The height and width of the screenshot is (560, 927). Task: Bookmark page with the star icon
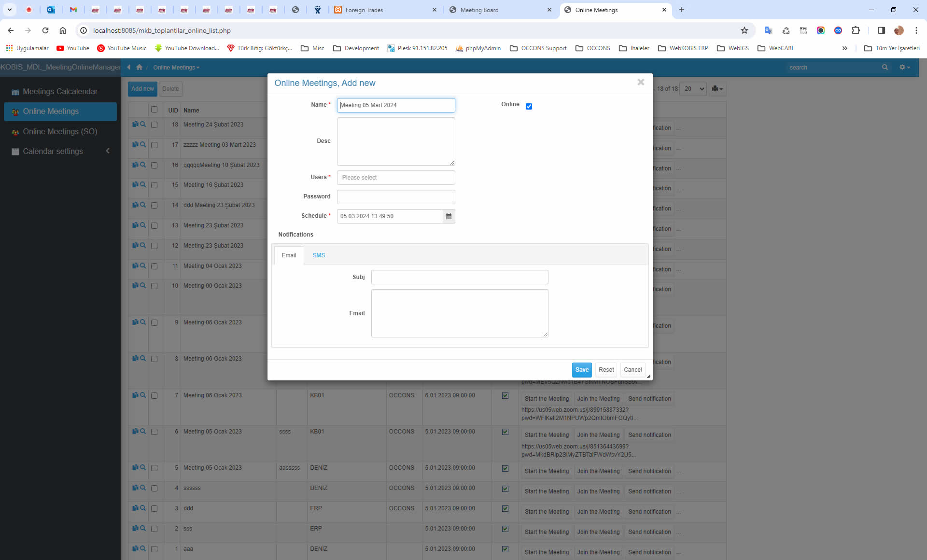(744, 30)
